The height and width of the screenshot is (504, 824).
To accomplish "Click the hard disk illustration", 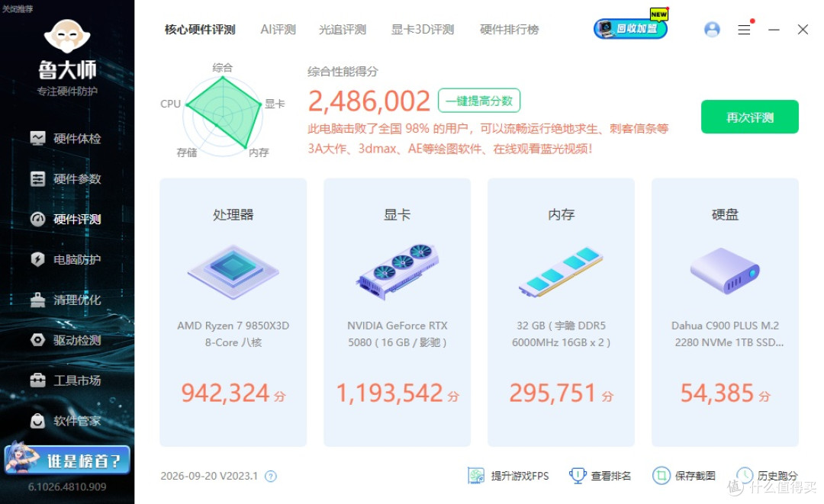I will (x=725, y=271).
